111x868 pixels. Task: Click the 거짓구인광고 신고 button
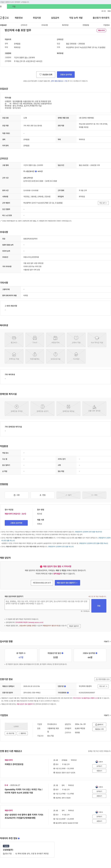[103, 679]
